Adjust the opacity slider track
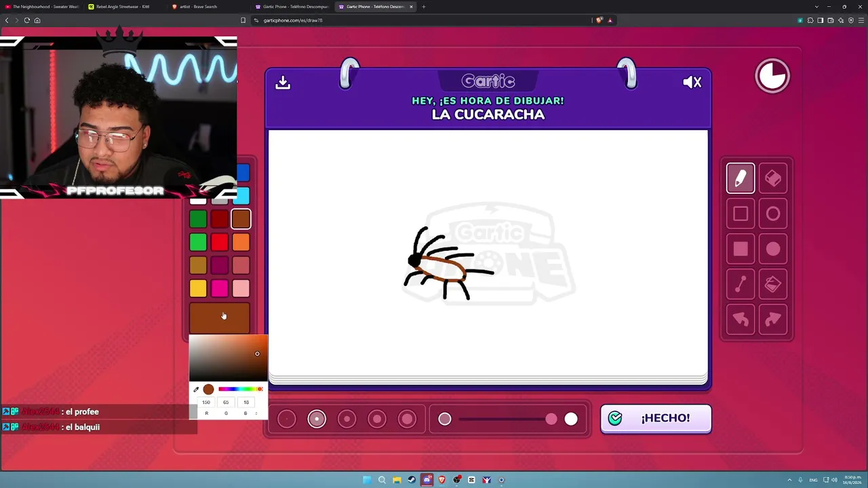 click(x=507, y=420)
